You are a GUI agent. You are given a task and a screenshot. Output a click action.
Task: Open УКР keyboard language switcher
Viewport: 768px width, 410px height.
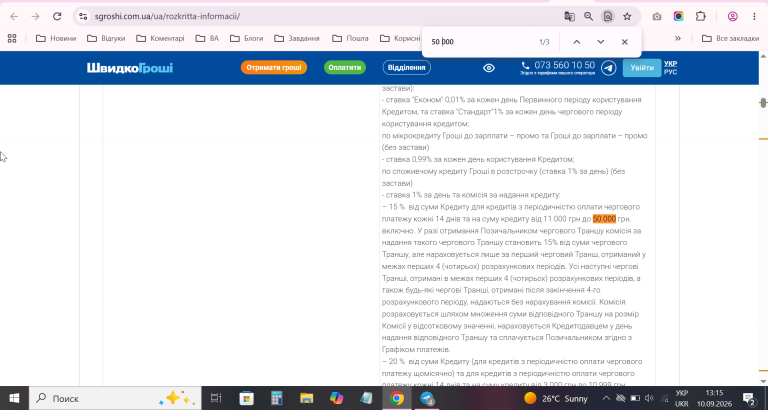(681, 398)
